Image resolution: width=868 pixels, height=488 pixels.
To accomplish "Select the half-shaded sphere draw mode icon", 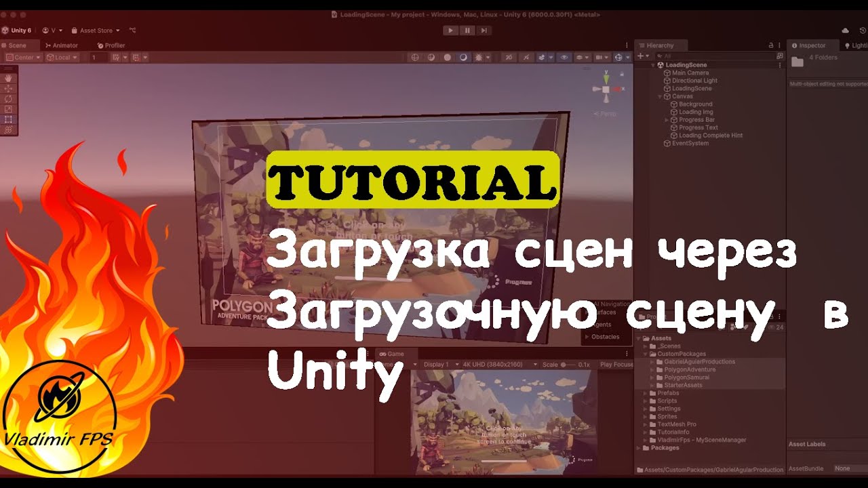I will [463, 58].
